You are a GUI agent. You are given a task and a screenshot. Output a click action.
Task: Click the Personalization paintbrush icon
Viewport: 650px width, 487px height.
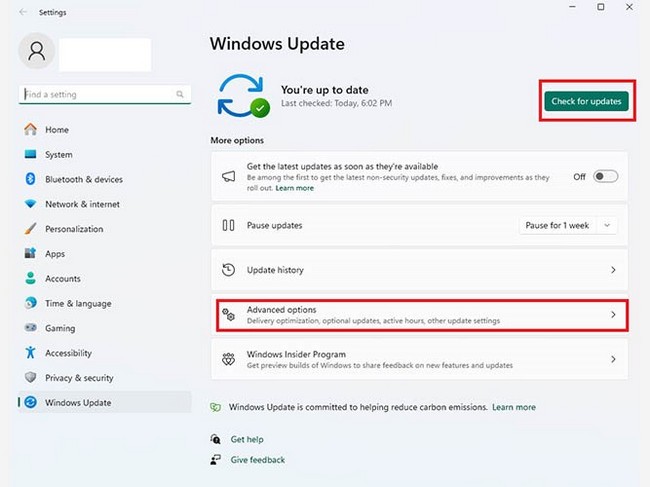(x=30, y=228)
